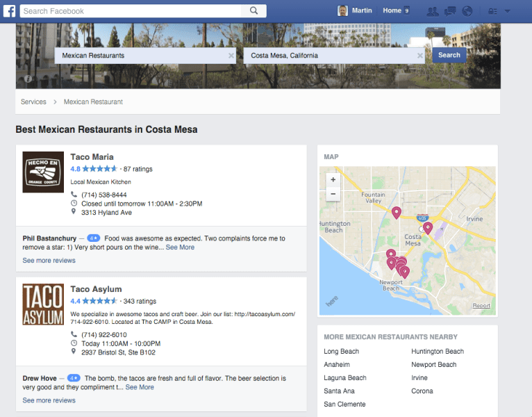This screenshot has height=417, width=532.
Task: Open Martin's profile in the top bar
Action: [x=355, y=10]
